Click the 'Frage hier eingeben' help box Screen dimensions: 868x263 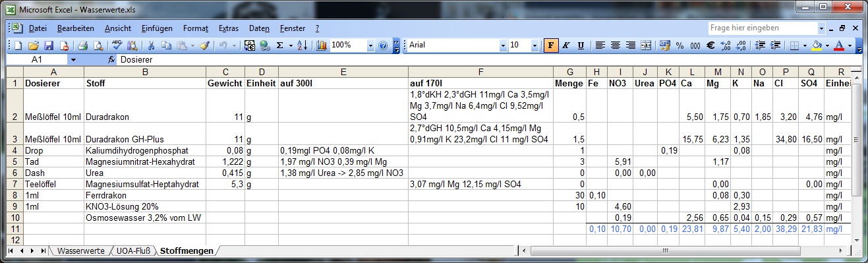click(x=763, y=28)
